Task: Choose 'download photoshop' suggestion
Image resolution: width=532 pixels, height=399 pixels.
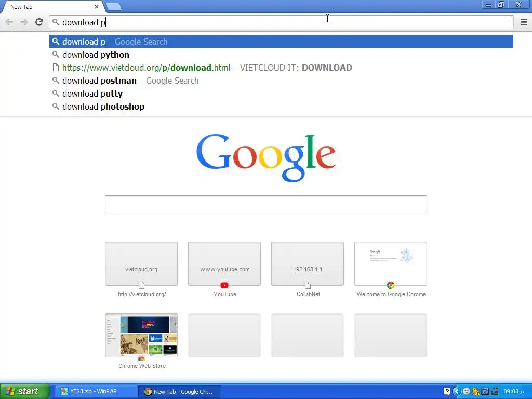Action: tap(281, 107)
